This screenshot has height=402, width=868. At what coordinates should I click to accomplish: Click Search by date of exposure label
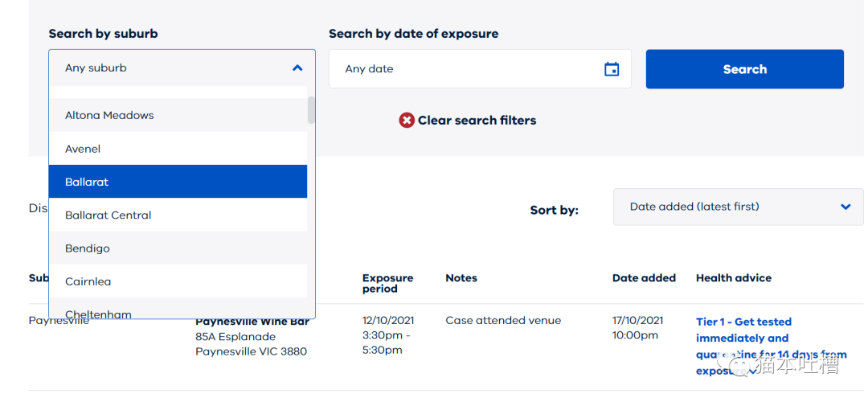pyautogui.click(x=414, y=34)
